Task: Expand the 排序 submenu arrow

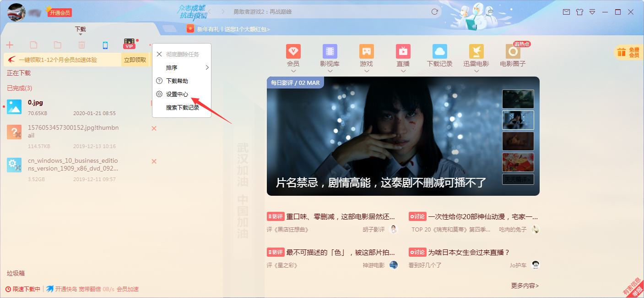Action: tap(207, 67)
